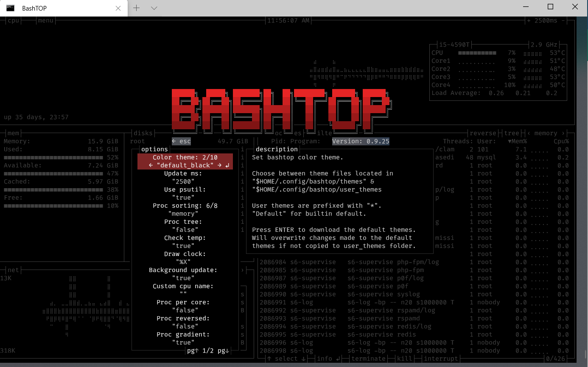Click the up arrow before "select" in the bottom bar
Image resolution: width=588 pixels, height=367 pixels.
coord(269,359)
